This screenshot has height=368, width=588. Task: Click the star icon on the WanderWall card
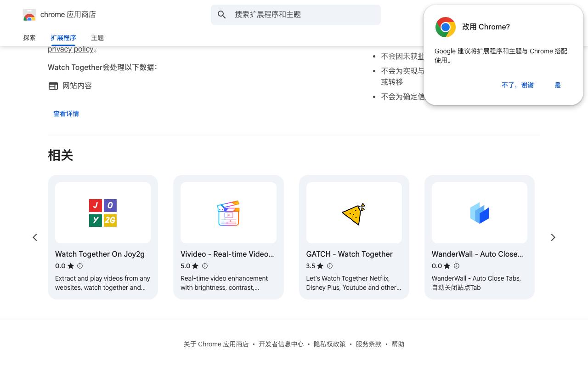447,266
